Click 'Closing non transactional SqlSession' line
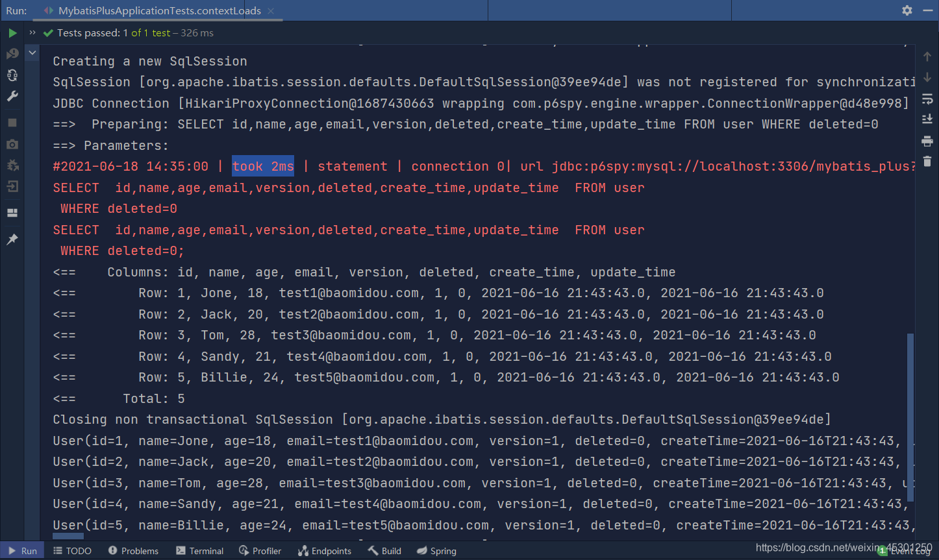The image size is (939, 560). [x=442, y=420]
